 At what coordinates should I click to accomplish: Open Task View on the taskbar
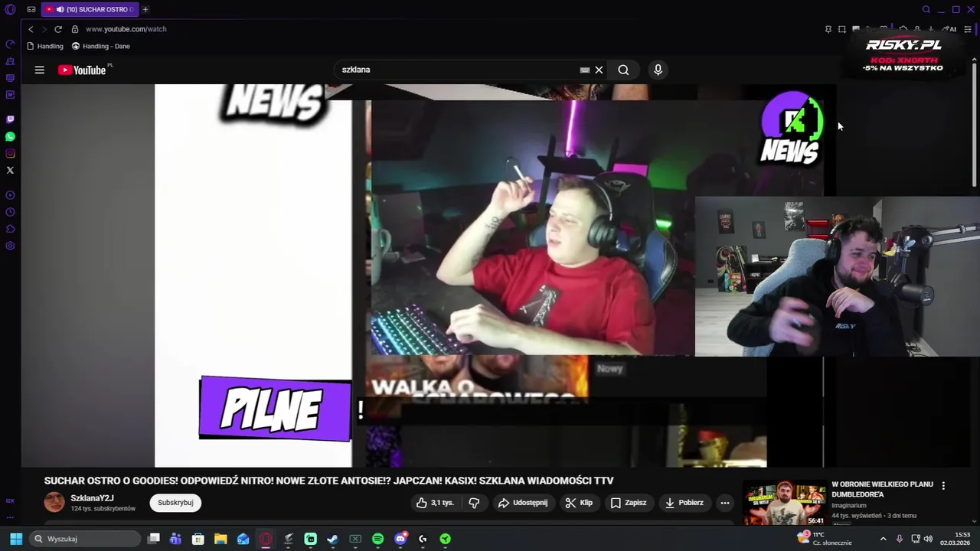pos(153,539)
